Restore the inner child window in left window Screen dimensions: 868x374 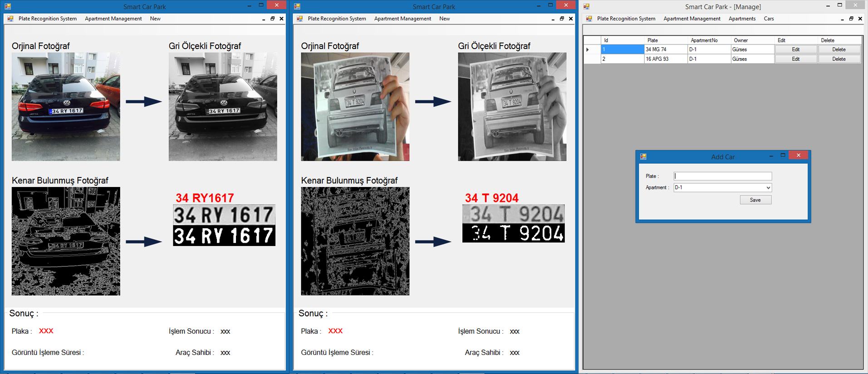pos(273,19)
